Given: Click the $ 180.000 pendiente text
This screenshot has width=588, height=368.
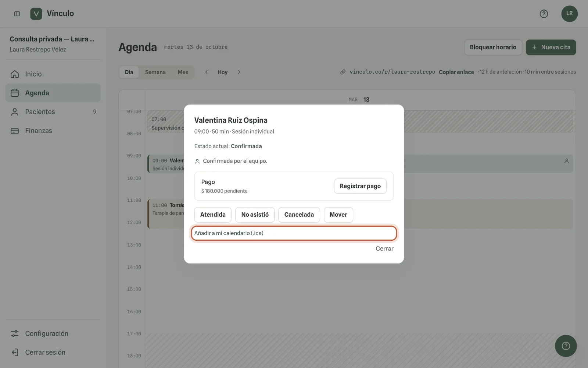Looking at the screenshot, I should [x=224, y=191].
